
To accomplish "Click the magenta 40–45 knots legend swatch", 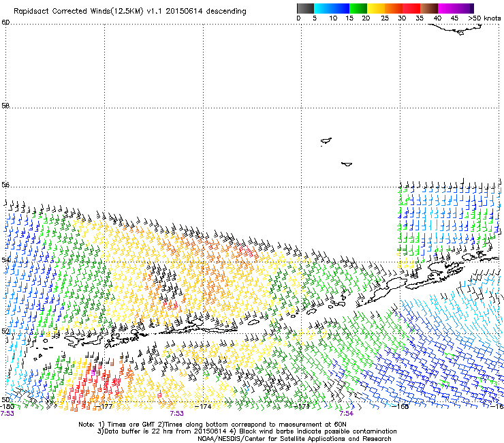I will pyautogui.click(x=447, y=8).
